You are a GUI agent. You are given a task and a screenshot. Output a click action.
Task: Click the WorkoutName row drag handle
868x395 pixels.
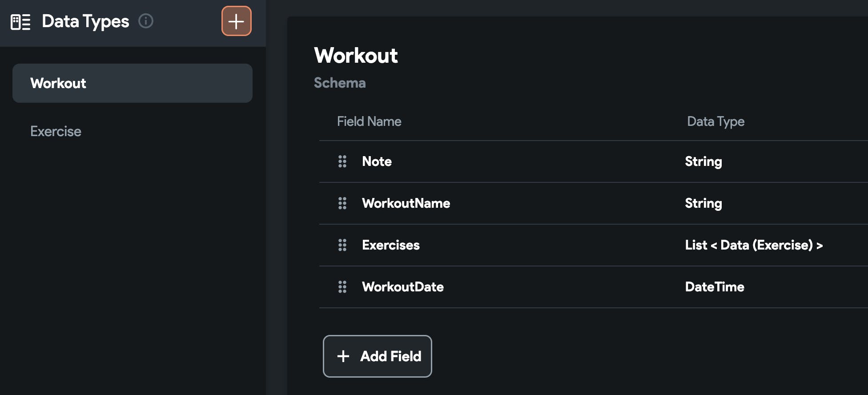[342, 203]
